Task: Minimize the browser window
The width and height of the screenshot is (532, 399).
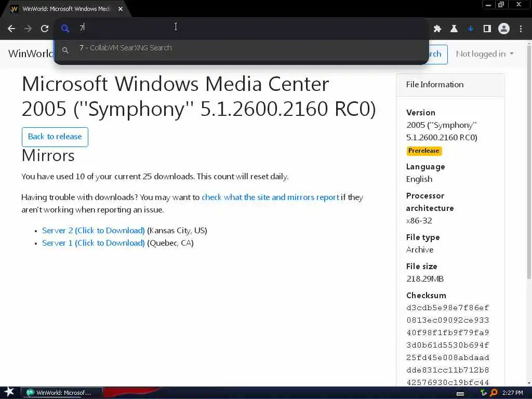Action: coord(488,4)
